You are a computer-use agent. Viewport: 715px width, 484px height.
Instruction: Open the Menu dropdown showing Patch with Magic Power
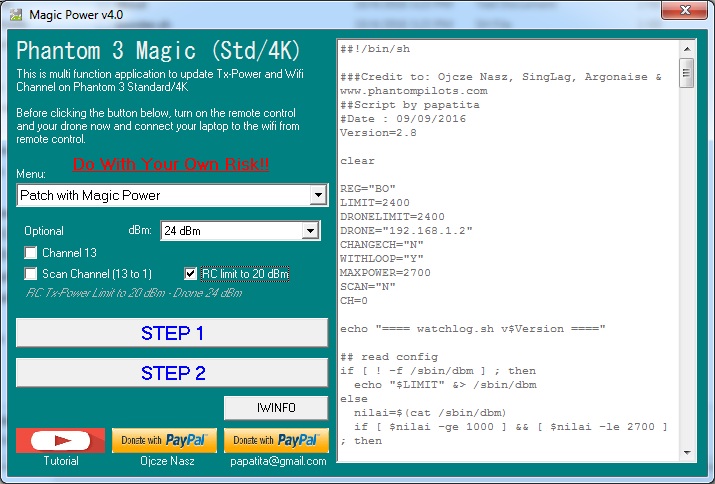[x=172, y=195]
